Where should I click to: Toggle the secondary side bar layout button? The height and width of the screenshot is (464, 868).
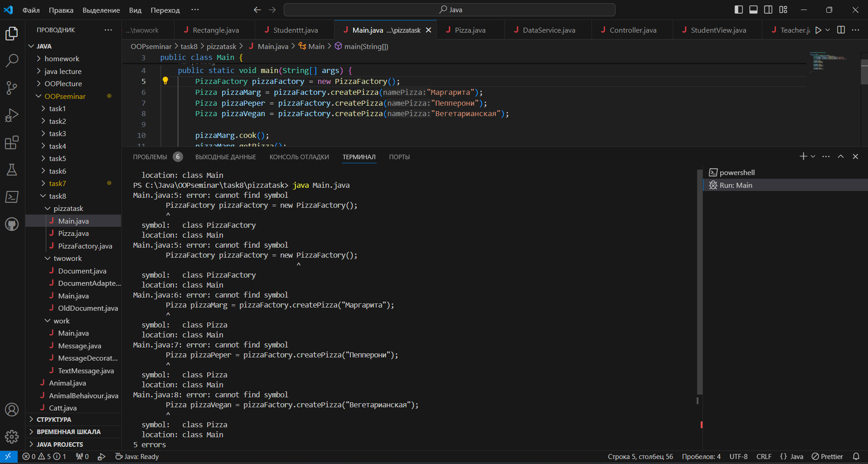click(768, 10)
